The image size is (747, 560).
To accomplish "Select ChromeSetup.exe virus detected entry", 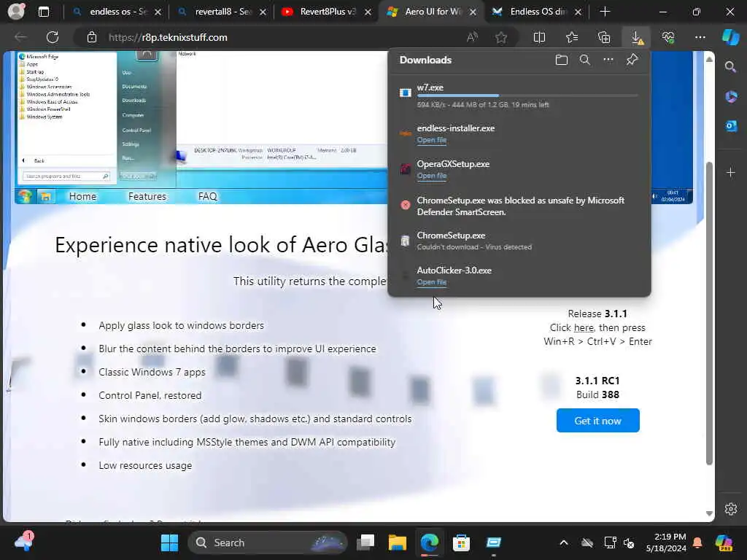I will click(x=519, y=241).
